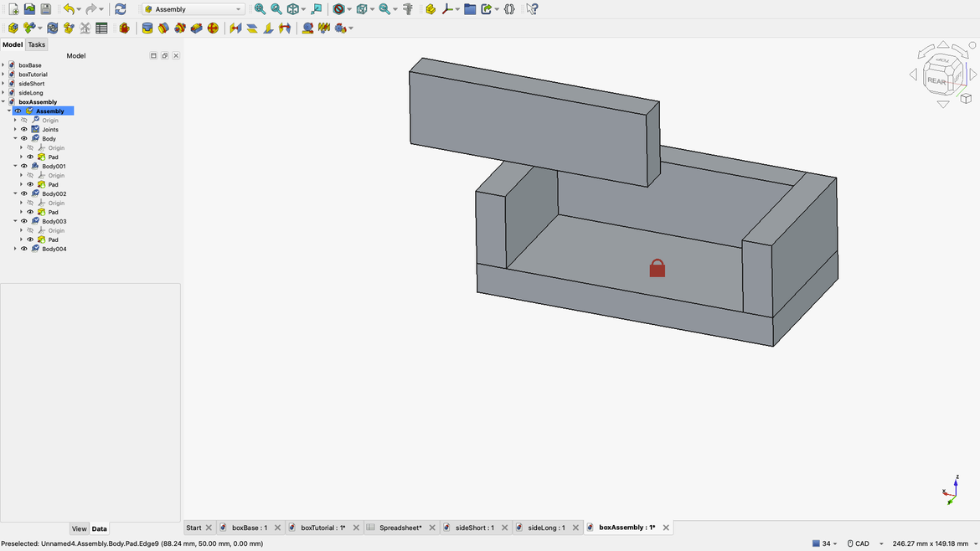Hide Body004 using its eye icon
This screenshot has height=551, width=980.
24,250
